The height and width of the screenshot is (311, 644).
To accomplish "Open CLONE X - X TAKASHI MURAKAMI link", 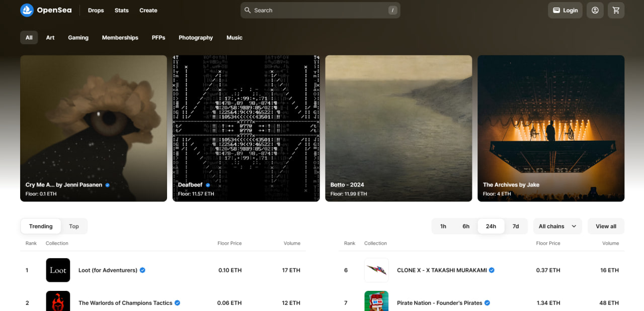I will pos(442,270).
